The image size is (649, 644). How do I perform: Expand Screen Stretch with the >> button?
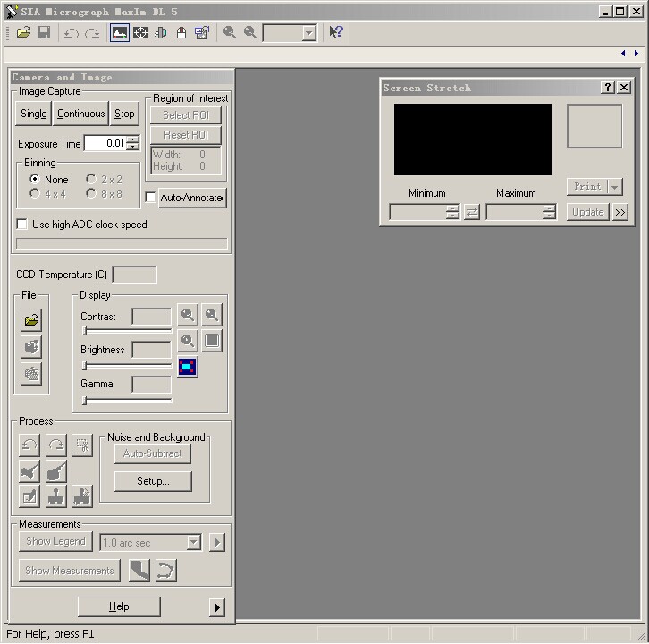coord(620,212)
